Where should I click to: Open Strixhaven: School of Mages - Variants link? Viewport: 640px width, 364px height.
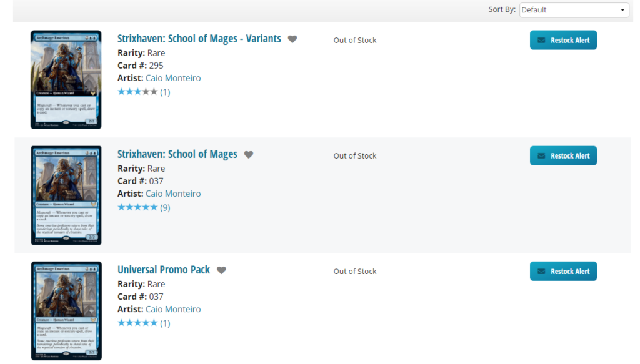pyautogui.click(x=199, y=39)
